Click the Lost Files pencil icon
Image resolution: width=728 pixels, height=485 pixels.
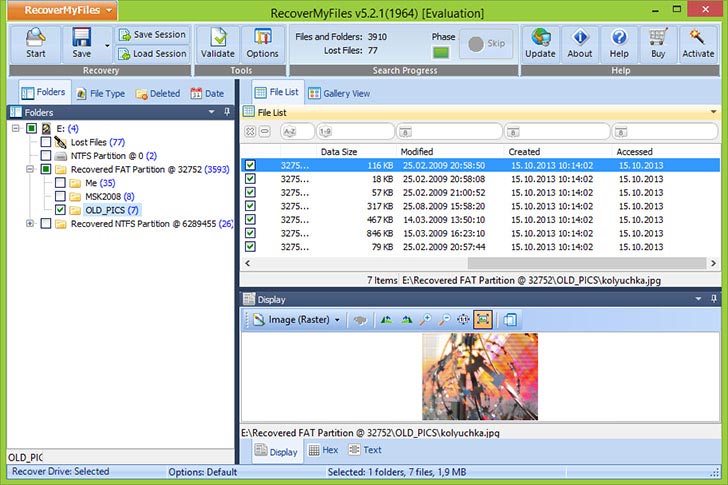(60, 142)
